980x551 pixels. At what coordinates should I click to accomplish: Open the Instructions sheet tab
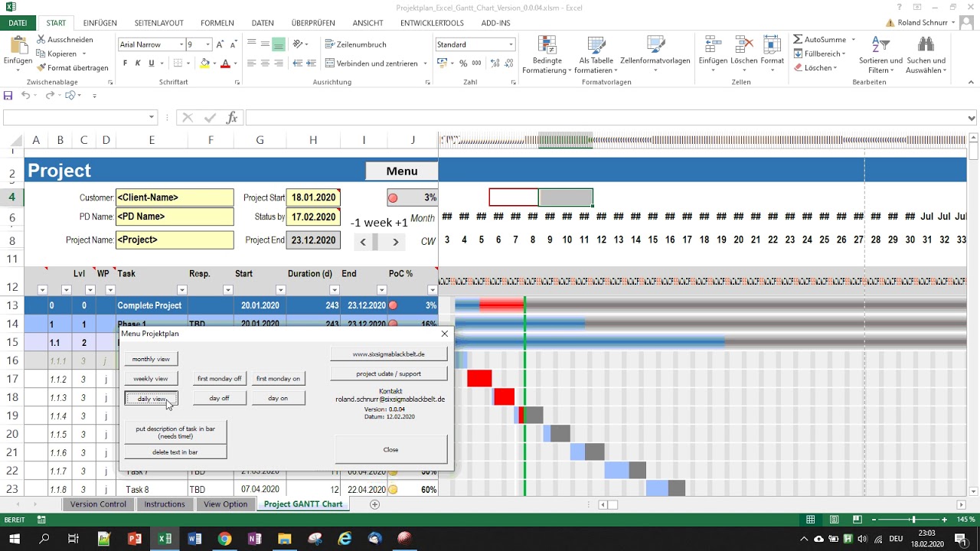165,504
